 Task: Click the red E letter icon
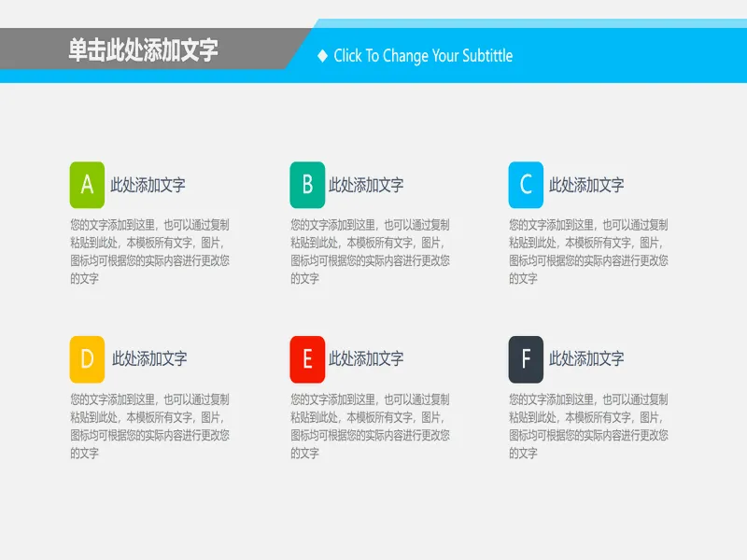coord(307,359)
